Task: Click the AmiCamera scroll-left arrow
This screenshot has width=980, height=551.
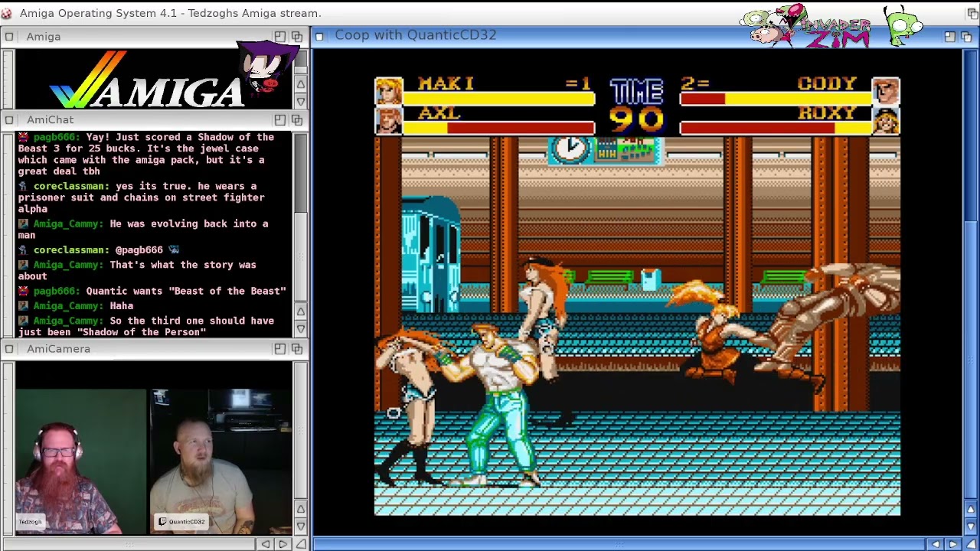Action: coord(266,544)
